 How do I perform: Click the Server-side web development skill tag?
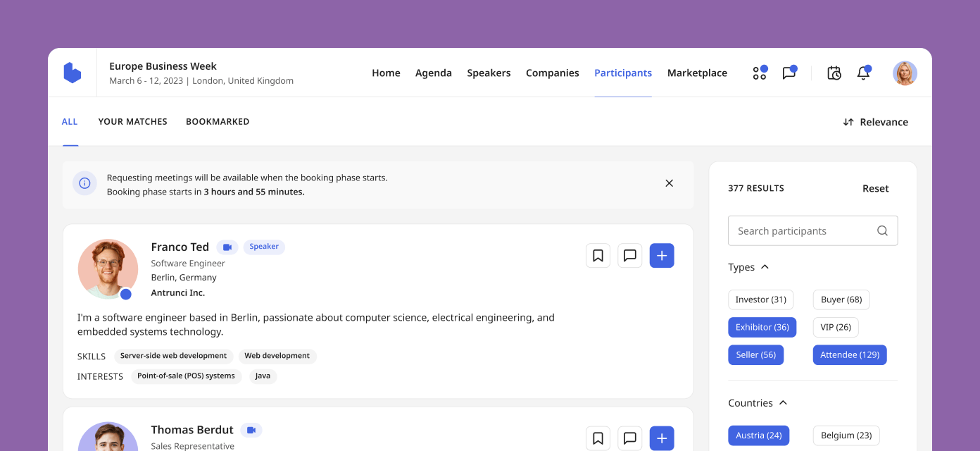click(173, 356)
